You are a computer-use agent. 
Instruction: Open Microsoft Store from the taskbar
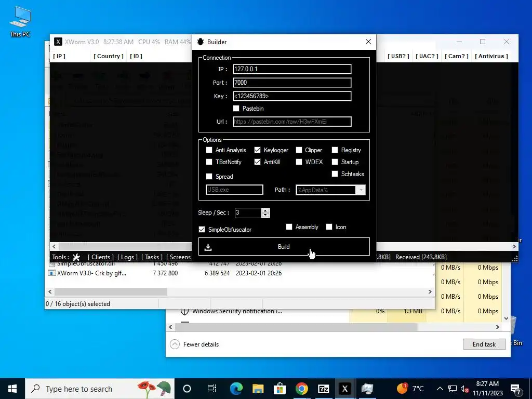pos(280,389)
